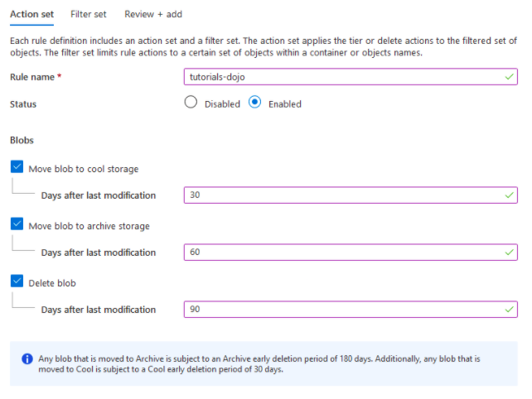Toggle the Move blob to archive storage checkbox

pyautogui.click(x=17, y=224)
